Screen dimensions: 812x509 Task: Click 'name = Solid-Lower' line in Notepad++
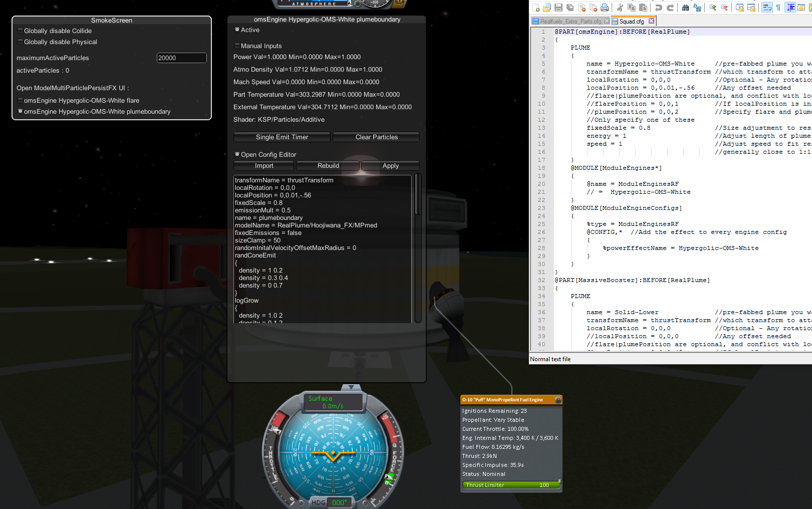pos(623,312)
